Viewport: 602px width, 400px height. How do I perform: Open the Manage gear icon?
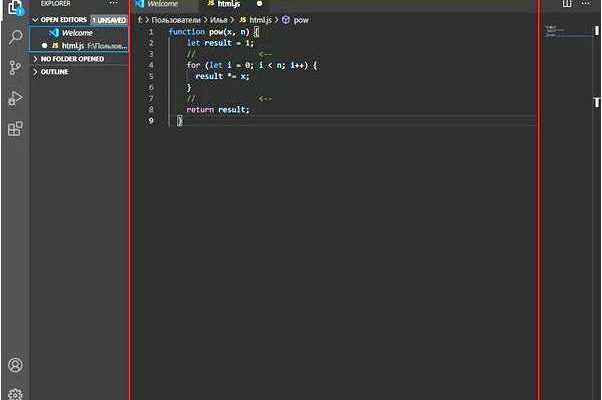[x=15, y=394]
